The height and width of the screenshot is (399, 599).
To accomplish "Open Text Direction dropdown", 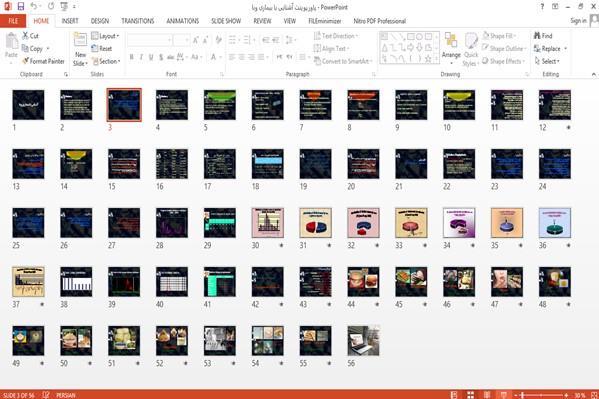I will coord(336,36).
